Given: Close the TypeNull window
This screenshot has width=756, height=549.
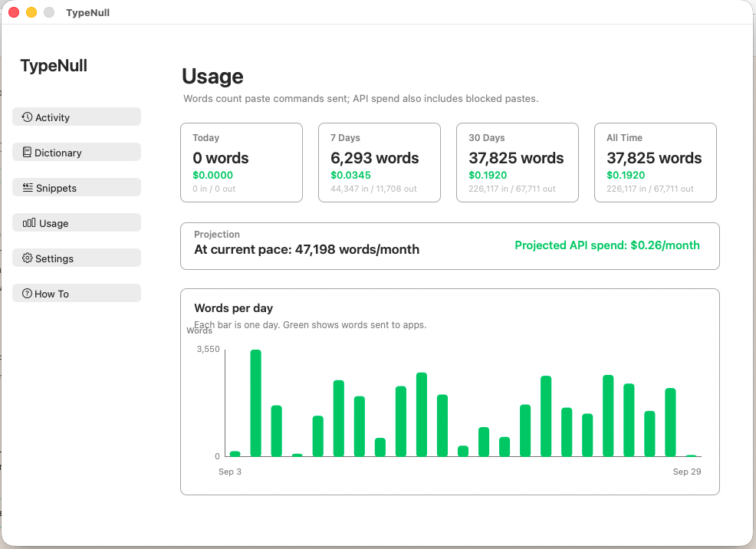Looking at the screenshot, I should [14, 12].
